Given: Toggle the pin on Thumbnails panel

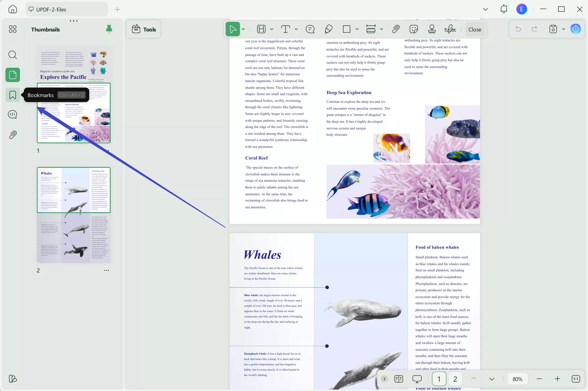Looking at the screenshot, I should point(109,29).
